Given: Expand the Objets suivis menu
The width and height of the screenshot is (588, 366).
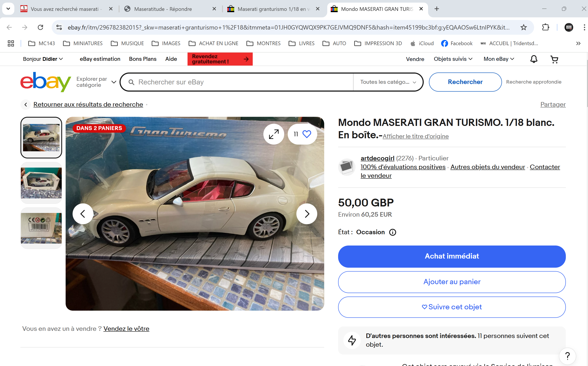Looking at the screenshot, I should [x=453, y=59].
